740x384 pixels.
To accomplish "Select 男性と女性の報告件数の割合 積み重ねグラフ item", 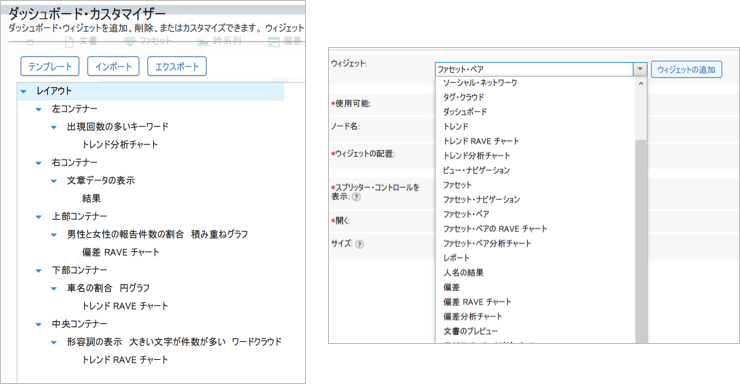I will point(157,234).
